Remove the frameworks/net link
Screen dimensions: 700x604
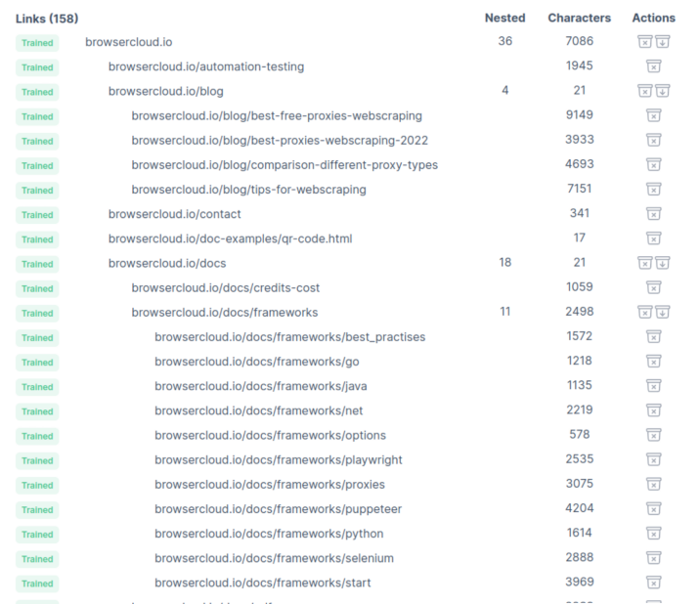click(654, 410)
